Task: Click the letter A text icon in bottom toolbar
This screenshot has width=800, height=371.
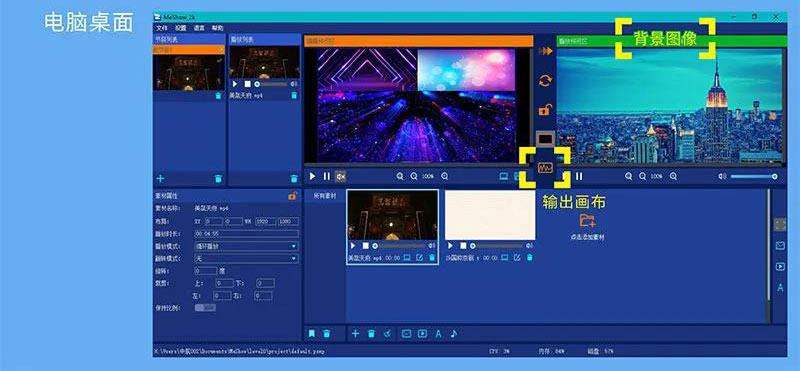Action: coord(438,334)
